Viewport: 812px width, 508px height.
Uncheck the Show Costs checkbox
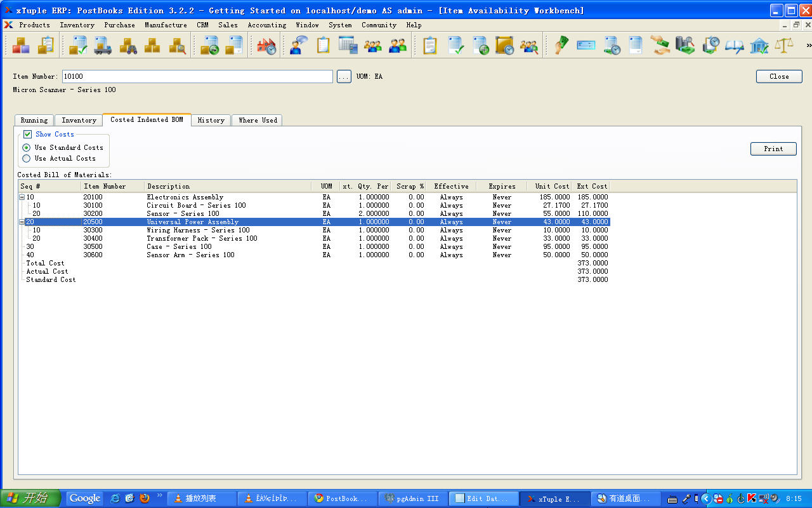tap(27, 135)
